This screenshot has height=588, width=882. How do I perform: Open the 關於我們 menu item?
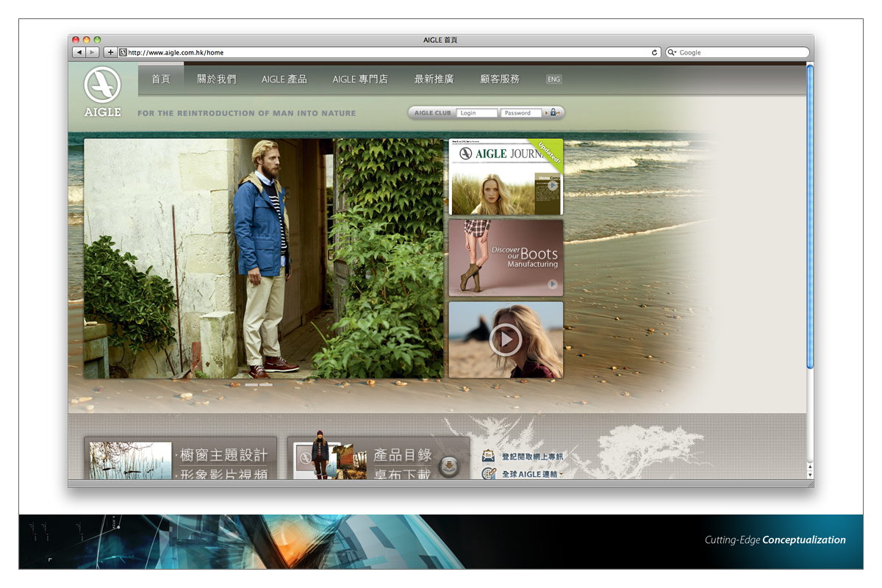pyautogui.click(x=217, y=79)
